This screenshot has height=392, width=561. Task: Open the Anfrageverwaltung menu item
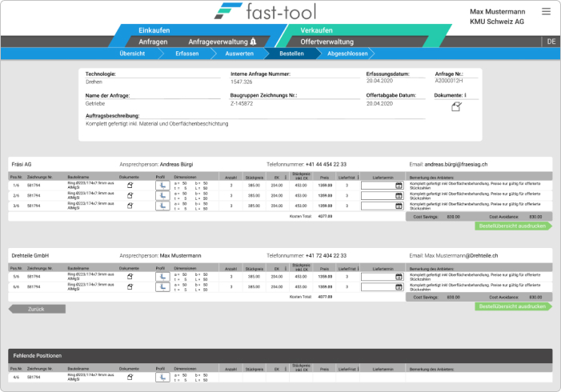click(218, 42)
